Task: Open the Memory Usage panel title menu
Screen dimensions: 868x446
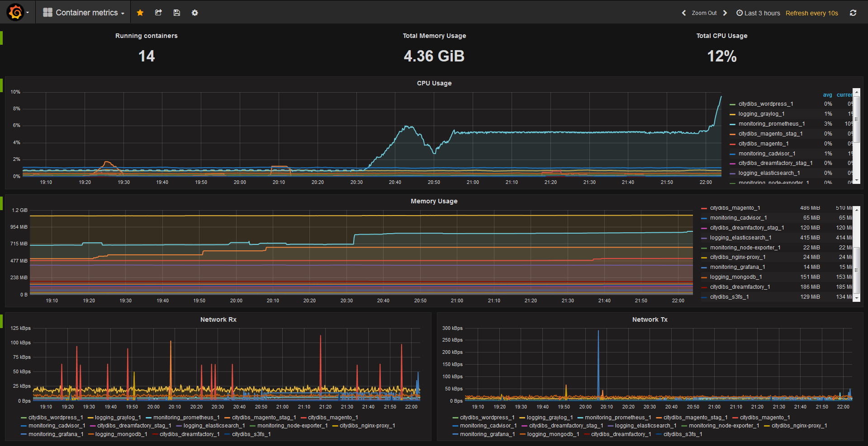Action: 434,201
